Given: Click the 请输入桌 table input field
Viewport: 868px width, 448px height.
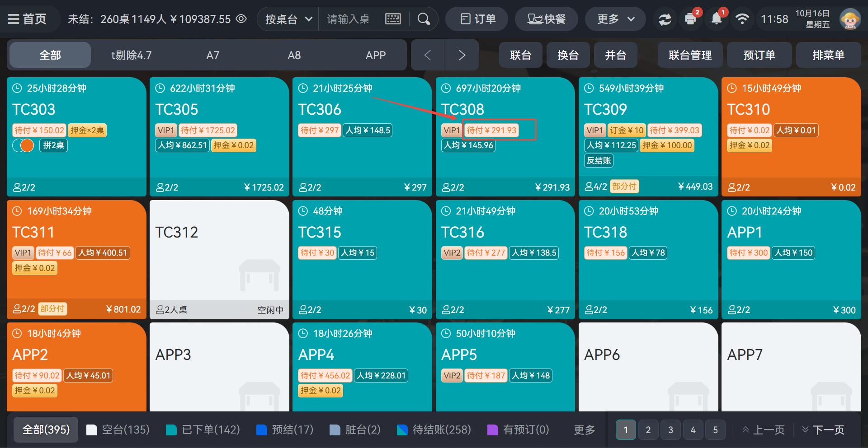Looking at the screenshot, I should 349,19.
